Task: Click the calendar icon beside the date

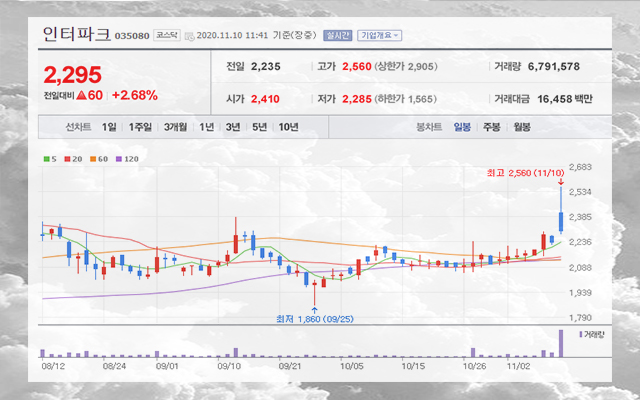Action: (189, 36)
